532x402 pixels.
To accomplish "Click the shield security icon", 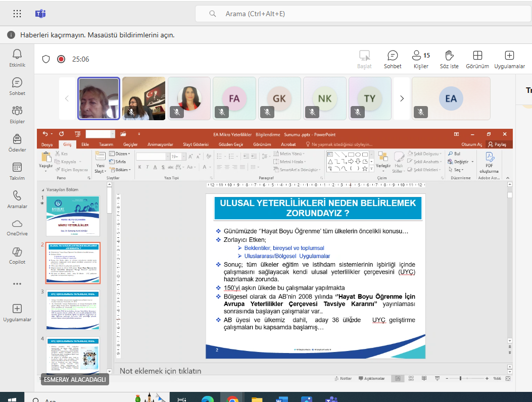I will (x=46, y=59).
